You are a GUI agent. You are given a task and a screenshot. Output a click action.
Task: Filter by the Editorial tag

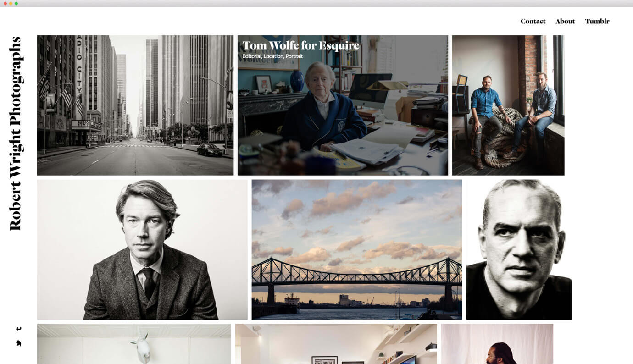click(x=252, y=56)
